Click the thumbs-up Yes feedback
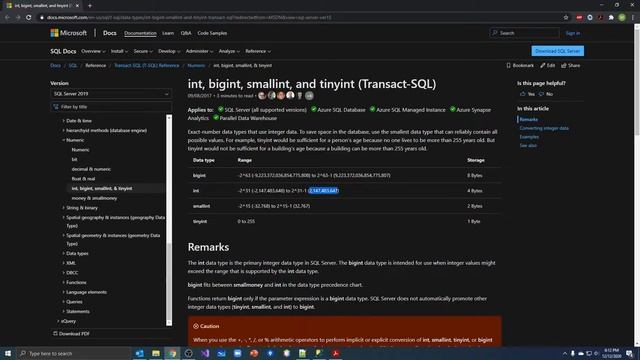 click(527, 94)
